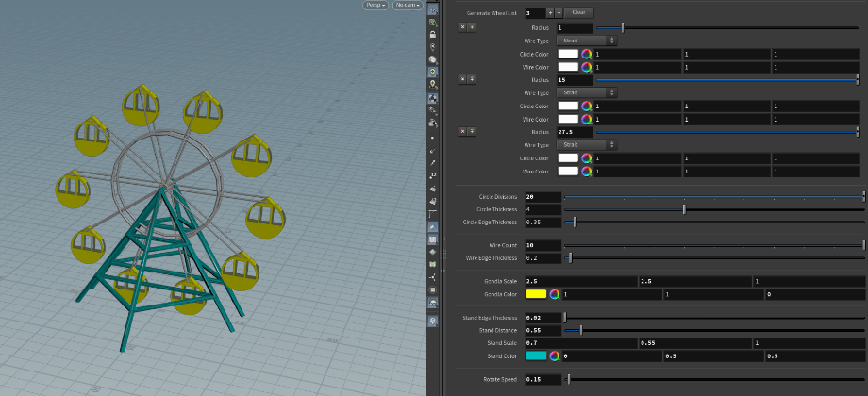
Task: Open color wheel picker for Gondola Color
Action: tap(555, 295)
